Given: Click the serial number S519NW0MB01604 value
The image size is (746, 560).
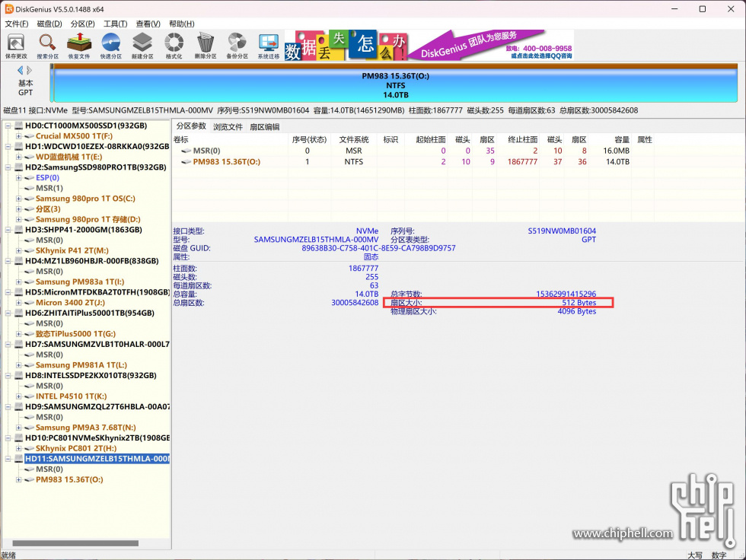Looking at the screenshot, I should [562, 231].
